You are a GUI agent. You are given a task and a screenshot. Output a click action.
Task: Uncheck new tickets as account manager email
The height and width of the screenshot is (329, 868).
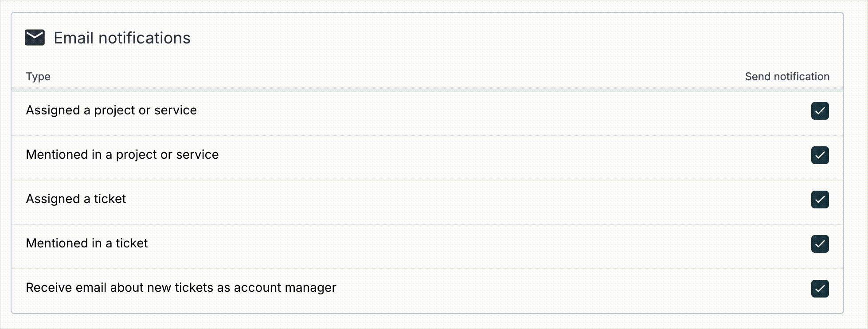pyautogui.click(x=820, y=288)
